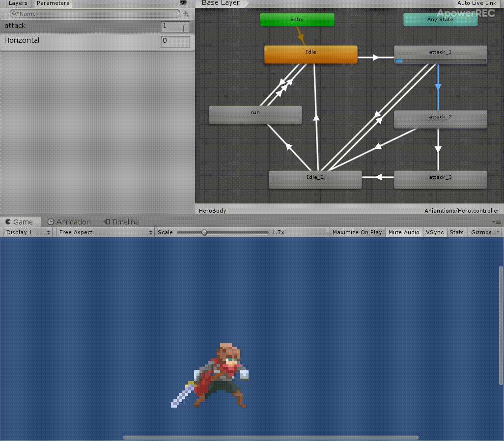Add a new parameter with the plus icon
The image size is (504, 441).
(186, 13)
